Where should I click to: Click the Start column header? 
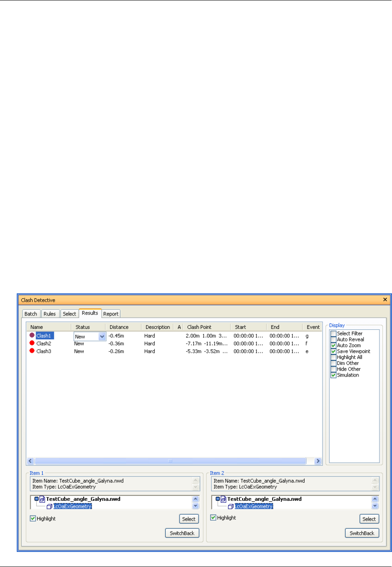point(249,327)
